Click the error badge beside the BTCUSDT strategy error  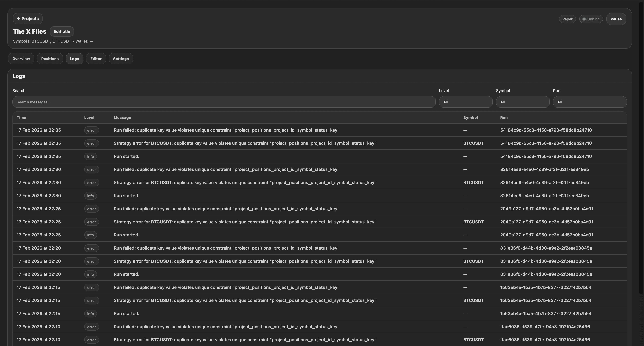91,143
